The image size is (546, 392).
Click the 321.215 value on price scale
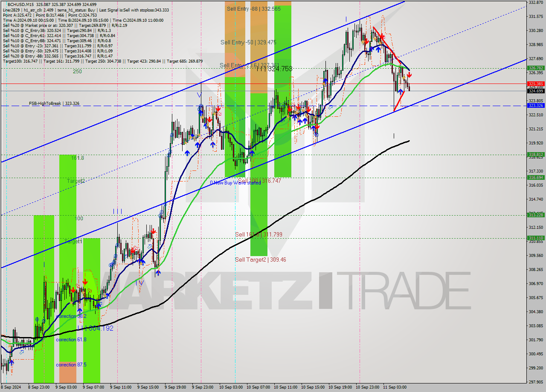536,129
